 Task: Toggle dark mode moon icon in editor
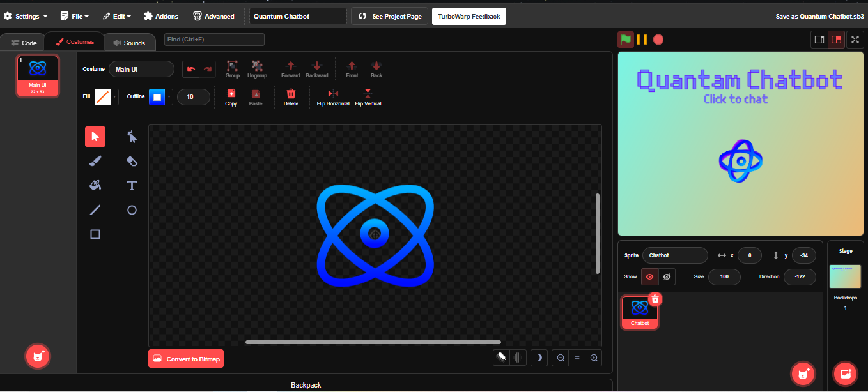(x=539, y=358)
